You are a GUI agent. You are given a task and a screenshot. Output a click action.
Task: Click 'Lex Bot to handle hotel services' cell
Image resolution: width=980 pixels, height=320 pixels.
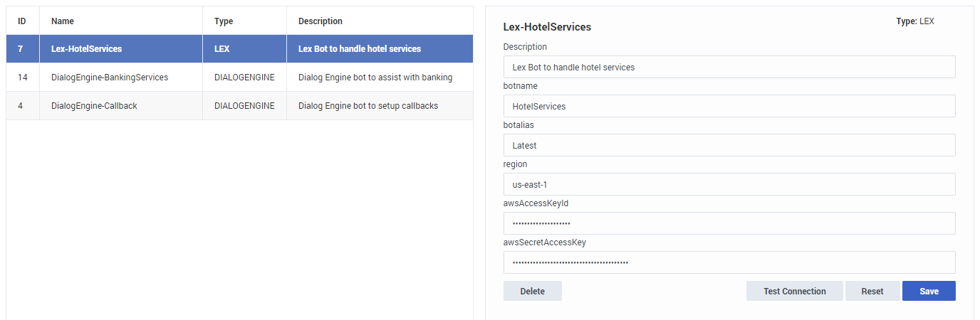pyautogui.click(x=380, y=49)
